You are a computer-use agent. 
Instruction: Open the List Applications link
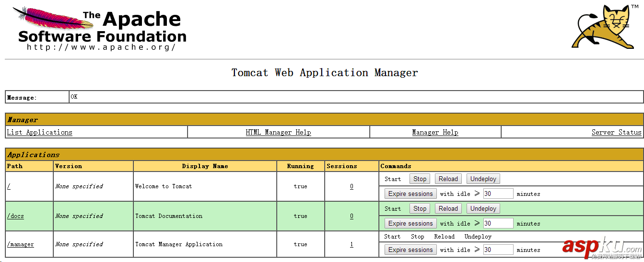click(x=40, y=132)
